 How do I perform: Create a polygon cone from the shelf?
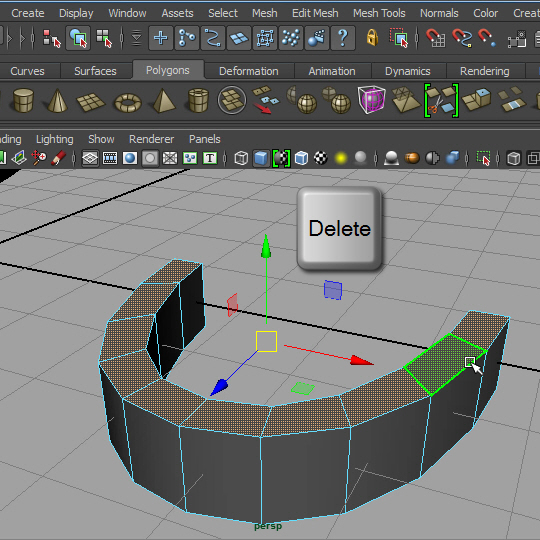pyautogui.click(x=57, y=101)
